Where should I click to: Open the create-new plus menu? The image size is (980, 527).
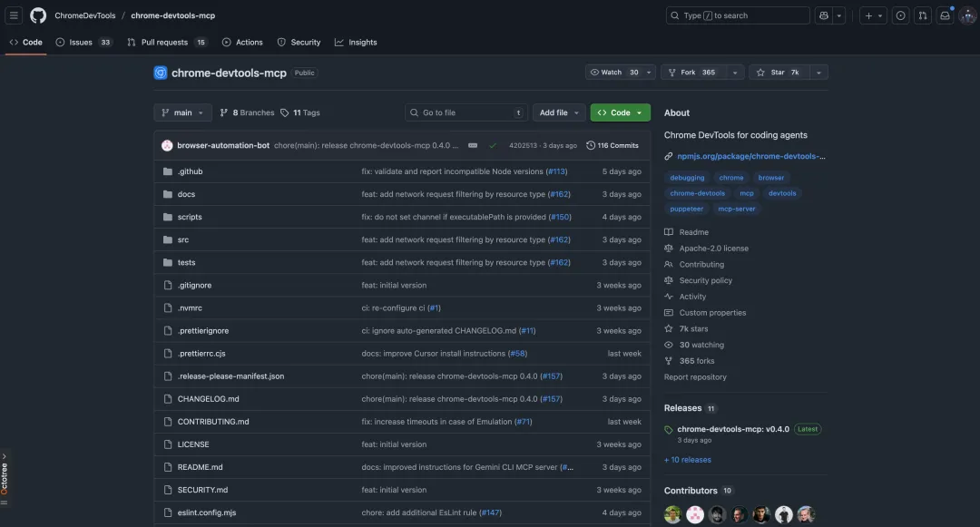tap(873, 15)
